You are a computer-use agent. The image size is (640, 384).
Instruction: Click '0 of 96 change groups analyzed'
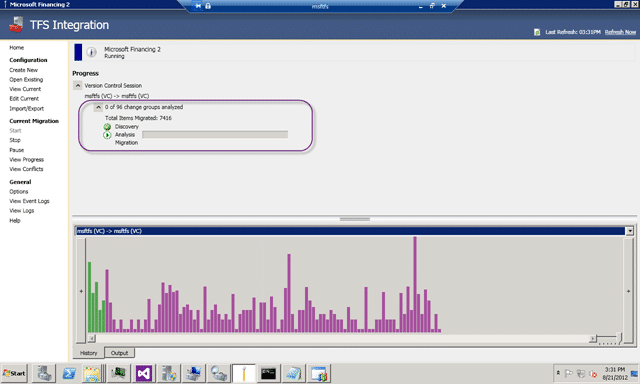144,107
